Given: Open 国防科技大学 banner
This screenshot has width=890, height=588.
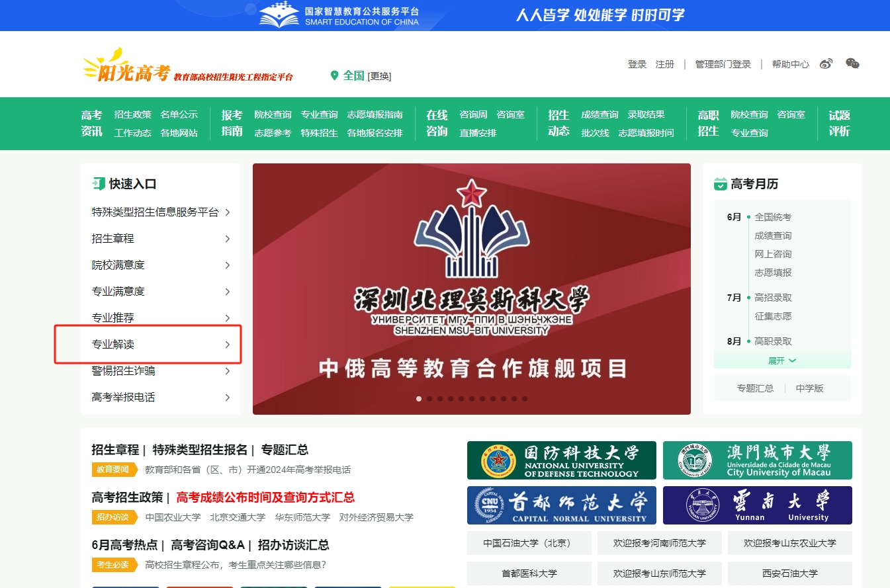Looking at the screenshot, I should [562, 460].
